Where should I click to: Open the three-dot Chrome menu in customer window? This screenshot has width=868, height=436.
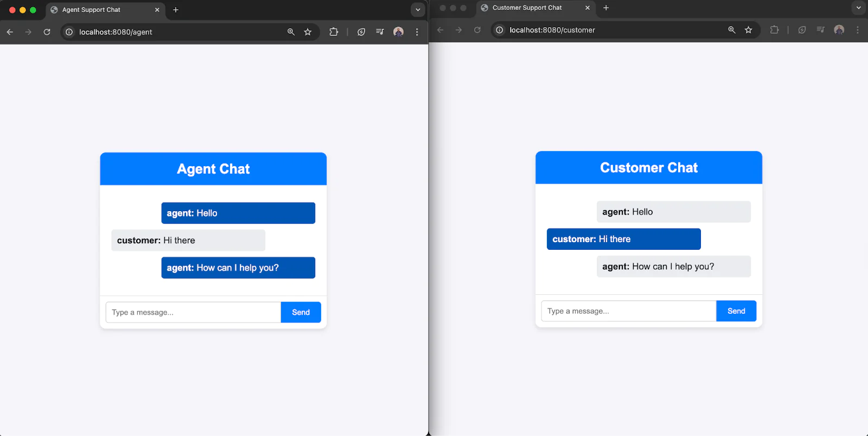click(x=858, y=30)
